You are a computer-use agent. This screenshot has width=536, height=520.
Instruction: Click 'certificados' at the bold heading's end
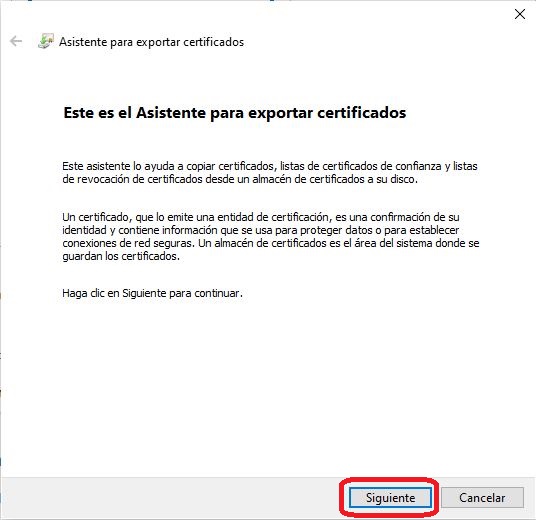click(362, 112)
